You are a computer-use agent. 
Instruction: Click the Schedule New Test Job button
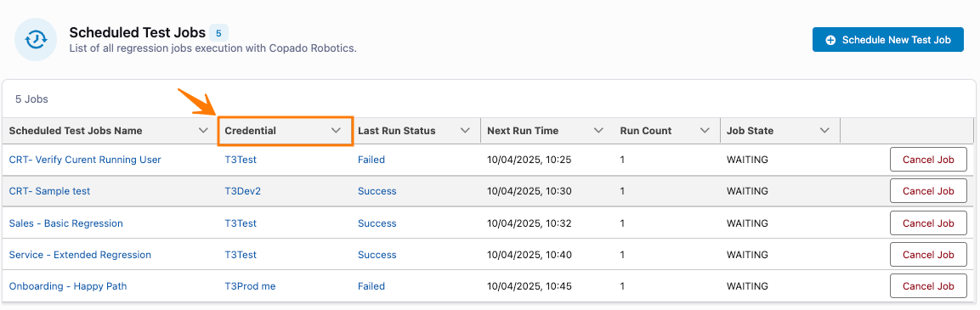887,39
